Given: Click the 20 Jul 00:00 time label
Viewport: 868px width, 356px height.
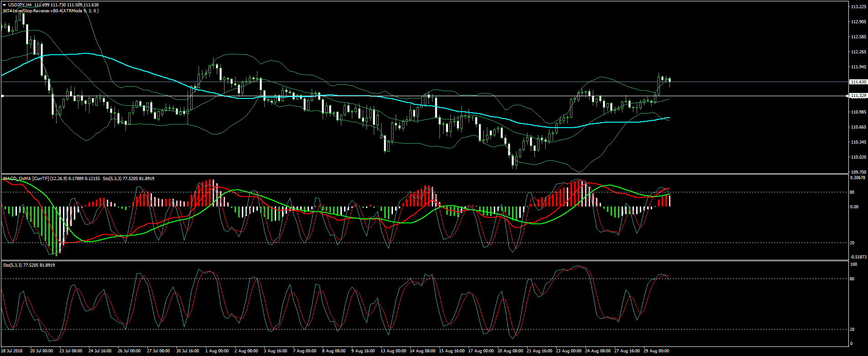Looking at the screenshot, I should [x=42, y=351].
